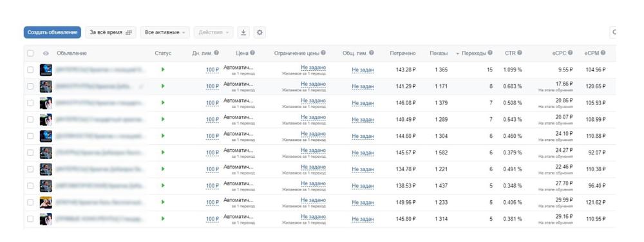The width and height of the screenshot is (644, 242).
Task: Open the Действия dropdown
Action: coord(214,32)
